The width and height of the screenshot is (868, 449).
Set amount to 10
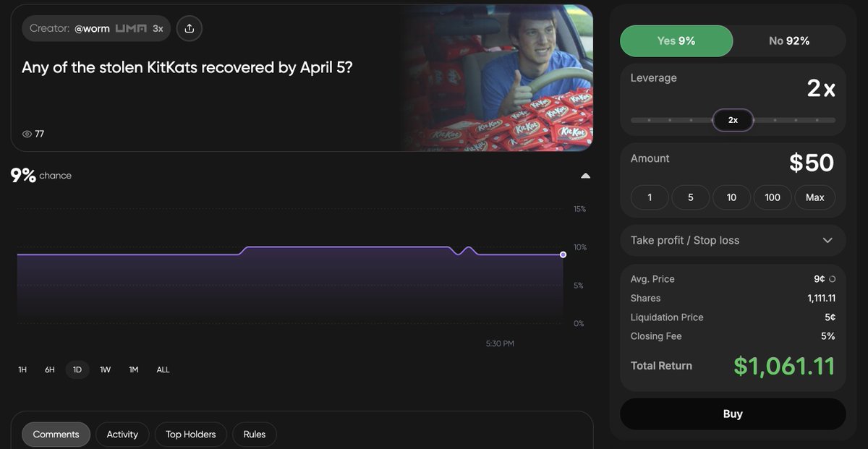(x=731, y=197)
